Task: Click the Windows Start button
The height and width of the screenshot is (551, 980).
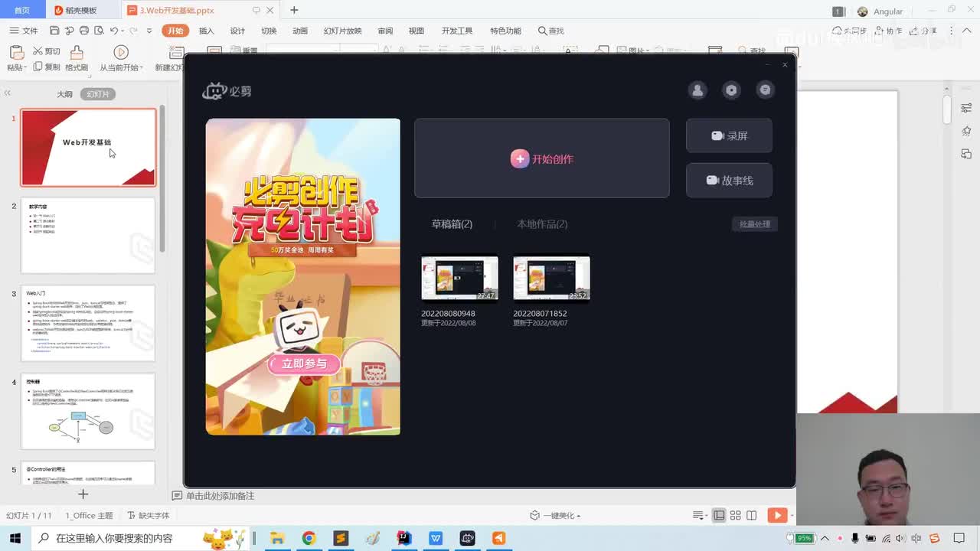Action: (x=15, y=538)
